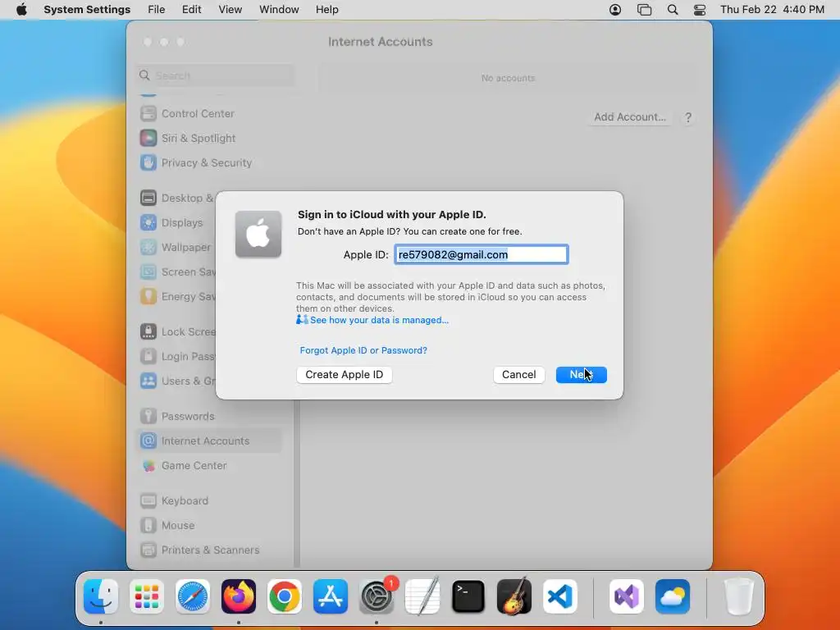Image resolution: width=840 pixels, height=630 pixels.
Task: Open Control Center in menu bar
Action: pyautogui.click(x=699, y=10)
